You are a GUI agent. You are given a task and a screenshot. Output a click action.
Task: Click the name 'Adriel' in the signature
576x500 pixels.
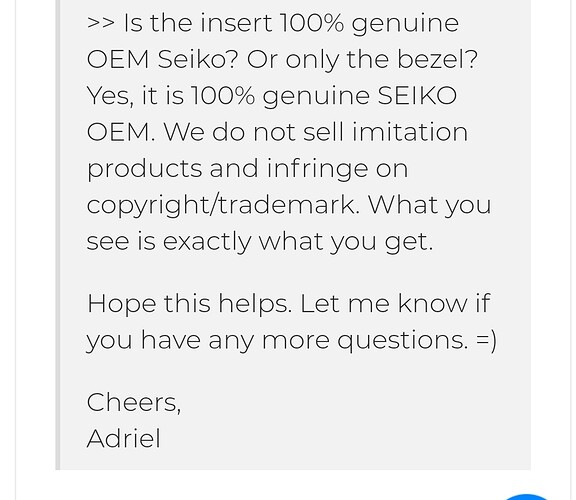tap(123, 439)
